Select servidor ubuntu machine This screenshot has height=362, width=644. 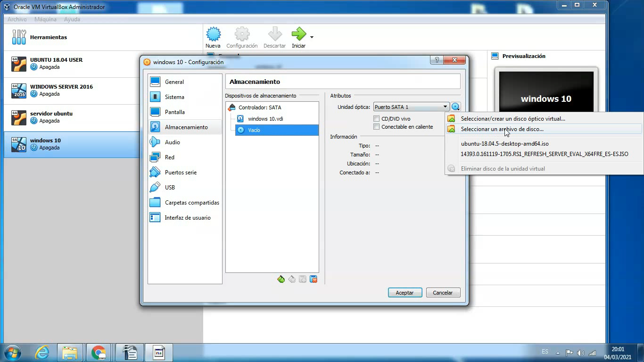click(103, 117)
